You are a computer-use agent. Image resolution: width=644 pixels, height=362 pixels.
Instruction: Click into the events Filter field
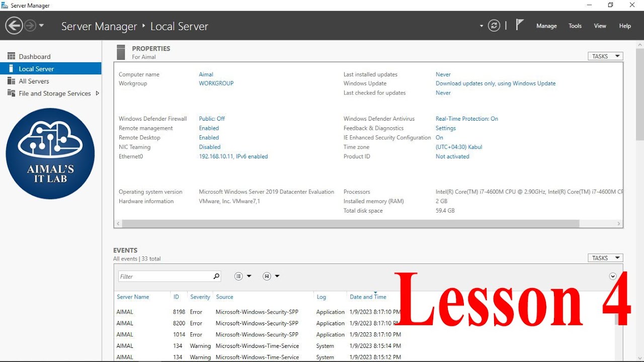point(165,277)
